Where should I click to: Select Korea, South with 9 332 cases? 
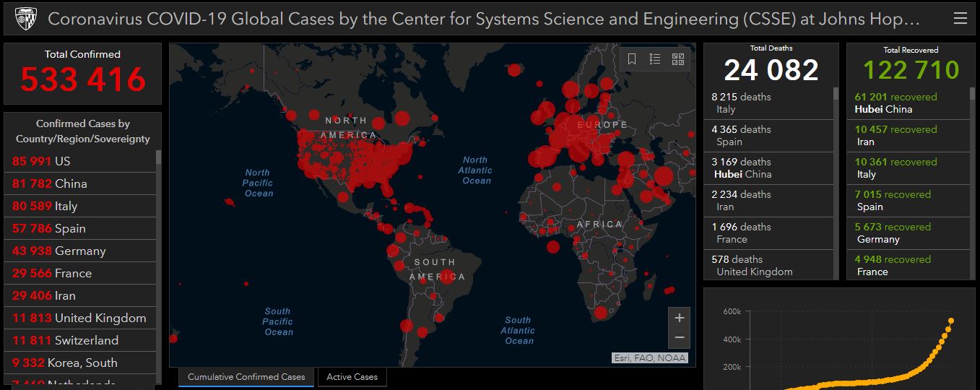click(x=80, y=363)
